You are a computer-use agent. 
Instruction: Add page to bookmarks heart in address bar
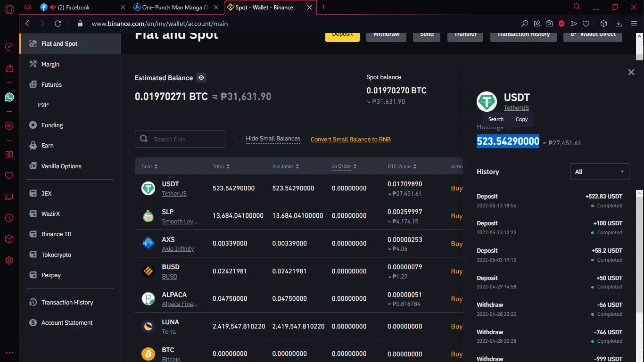[586, 24]
